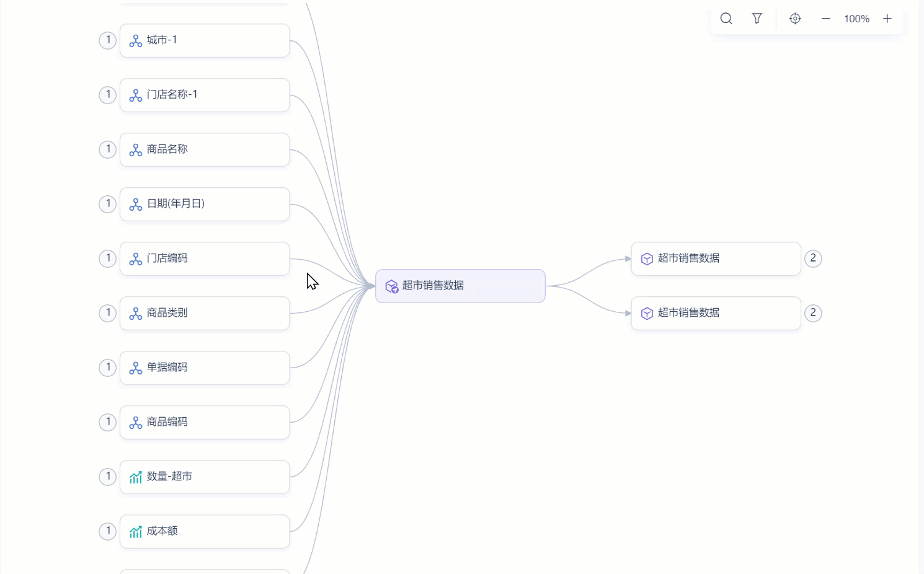Select the 日期(年月日) node
The width and height of the screenshot is (924, 574).
[205, 205]
